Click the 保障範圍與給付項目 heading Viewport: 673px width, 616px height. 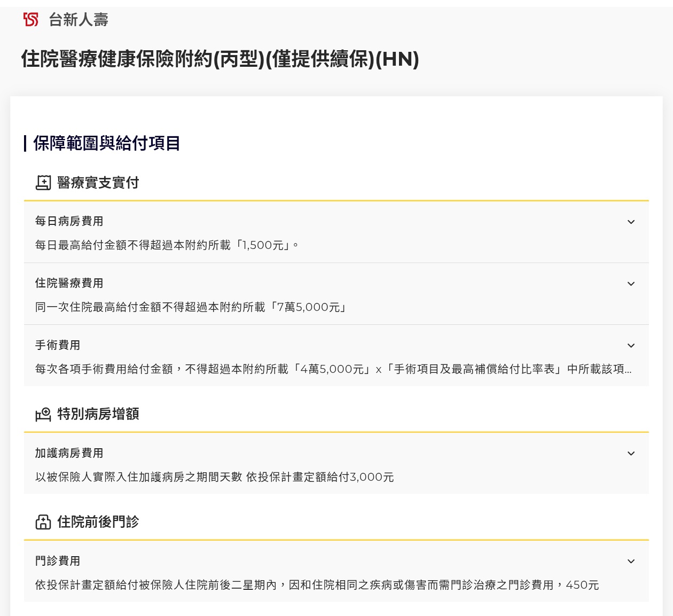(107, 143)
